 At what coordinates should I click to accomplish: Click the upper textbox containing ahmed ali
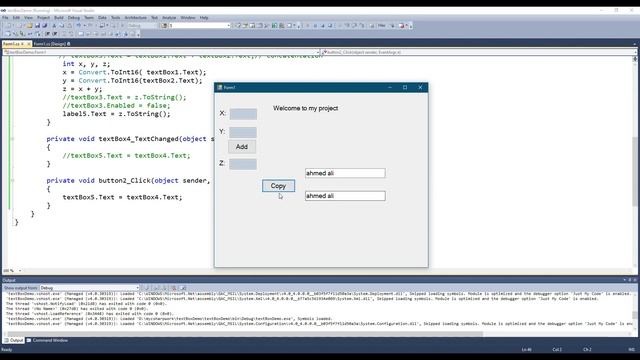(x=345, y=173)
